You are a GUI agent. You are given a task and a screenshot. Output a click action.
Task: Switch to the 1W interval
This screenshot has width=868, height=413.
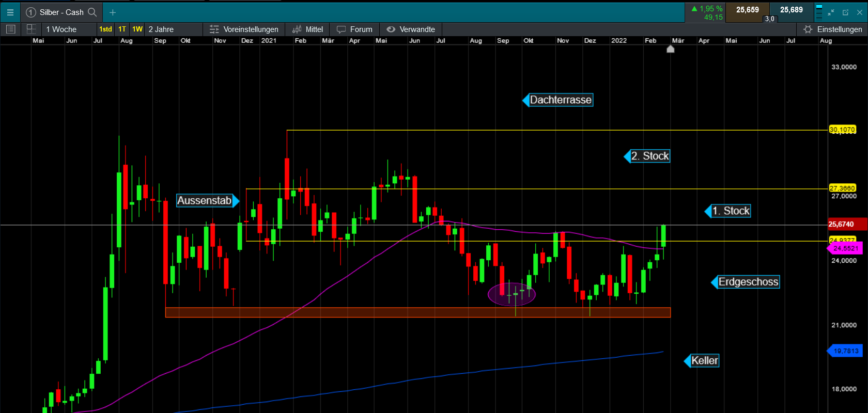pyautogui.click(x=137, y=29)
